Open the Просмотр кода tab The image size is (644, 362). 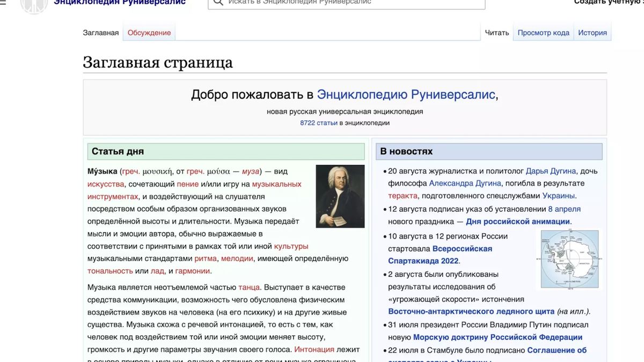coord(544,33)
